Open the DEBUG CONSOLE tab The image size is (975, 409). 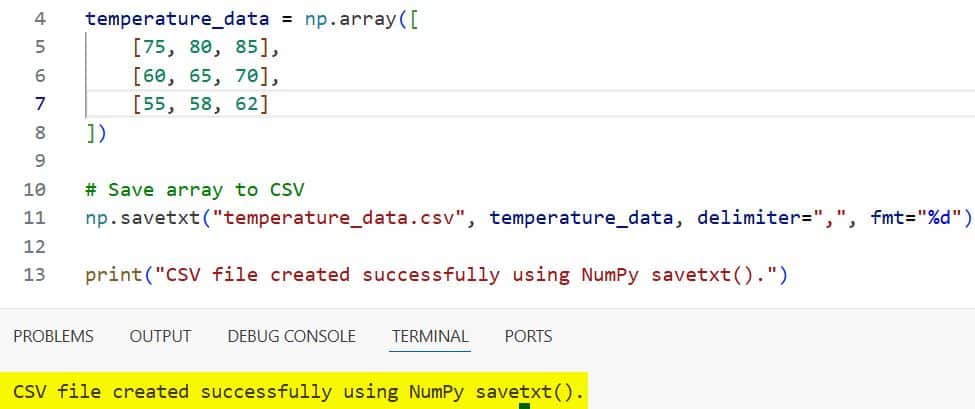(291, 337)
